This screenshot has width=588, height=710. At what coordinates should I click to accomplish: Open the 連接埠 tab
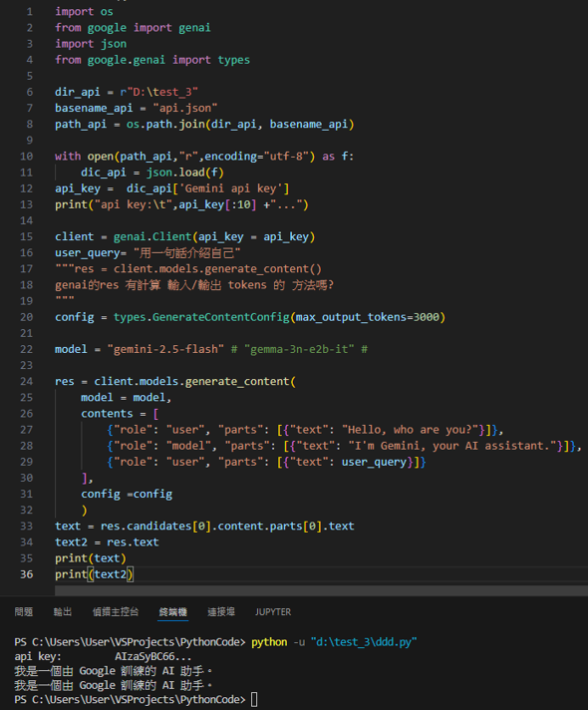tap(221, 611)
